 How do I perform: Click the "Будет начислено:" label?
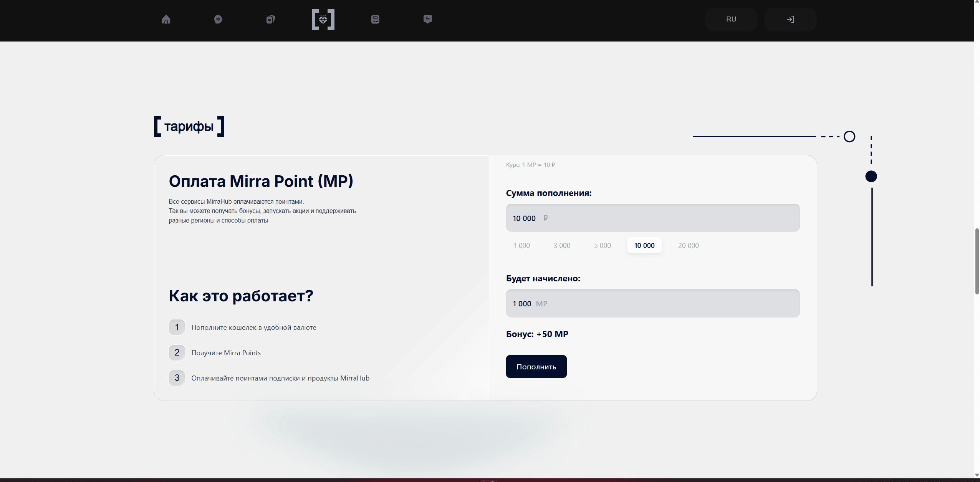point(543,278)
